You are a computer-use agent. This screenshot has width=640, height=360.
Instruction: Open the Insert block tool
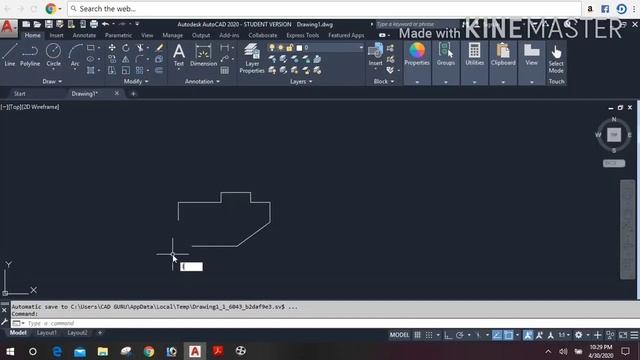click(375, 55)
